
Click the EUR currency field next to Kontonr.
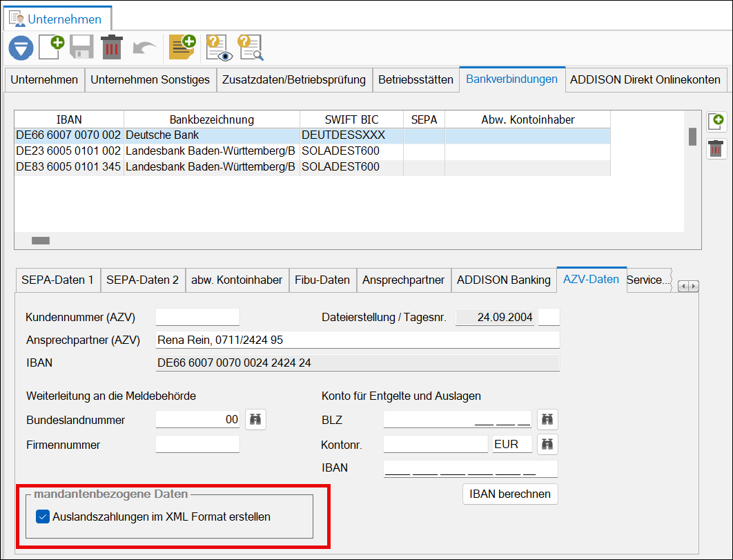512,444
